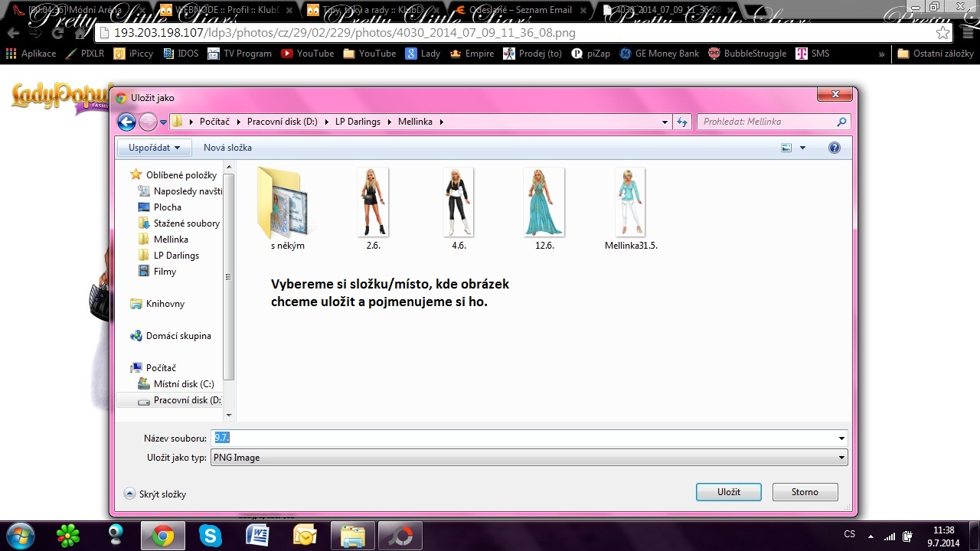Screen dimensions: 980x551
Task: Click Nová složka in toolbar
Action: pos(227,148)
